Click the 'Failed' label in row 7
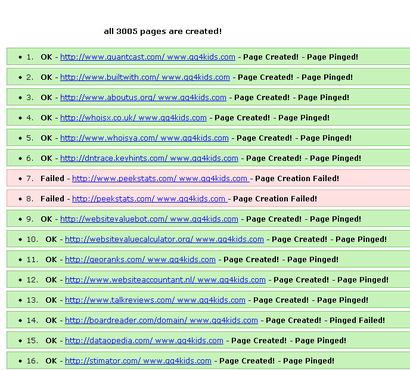 coord(52,179)
